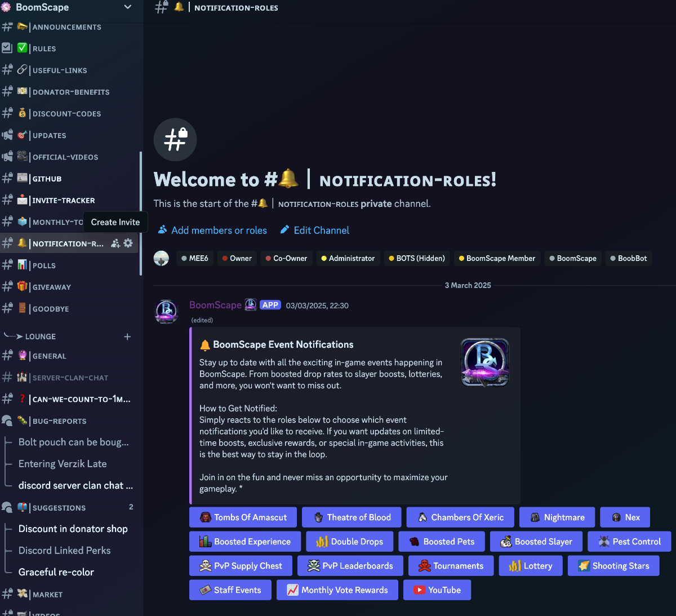Click the BoomScape username in the message
This screenshot has width=676, height=616.
tap(215, 305)
